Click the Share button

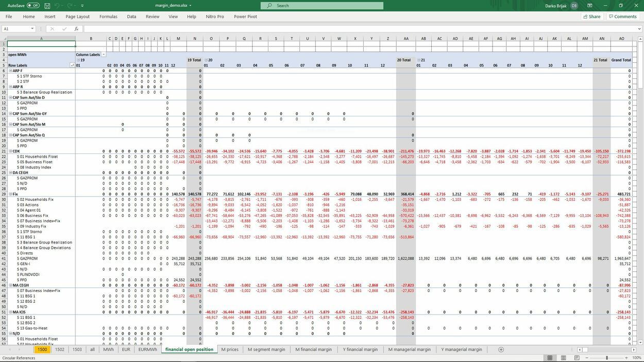click(x=591, y=16)
